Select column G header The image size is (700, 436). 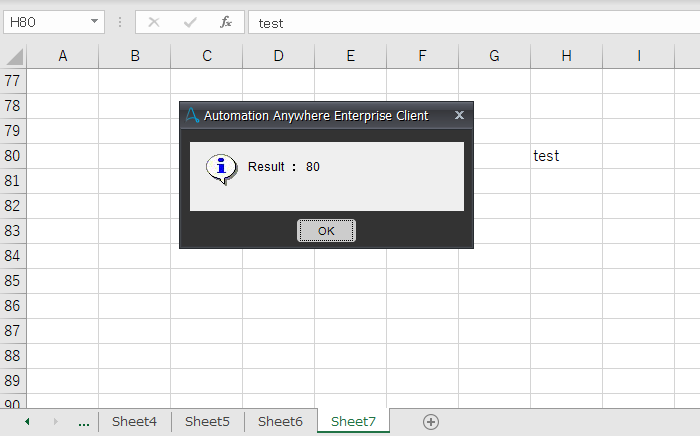tap(495, 56)
